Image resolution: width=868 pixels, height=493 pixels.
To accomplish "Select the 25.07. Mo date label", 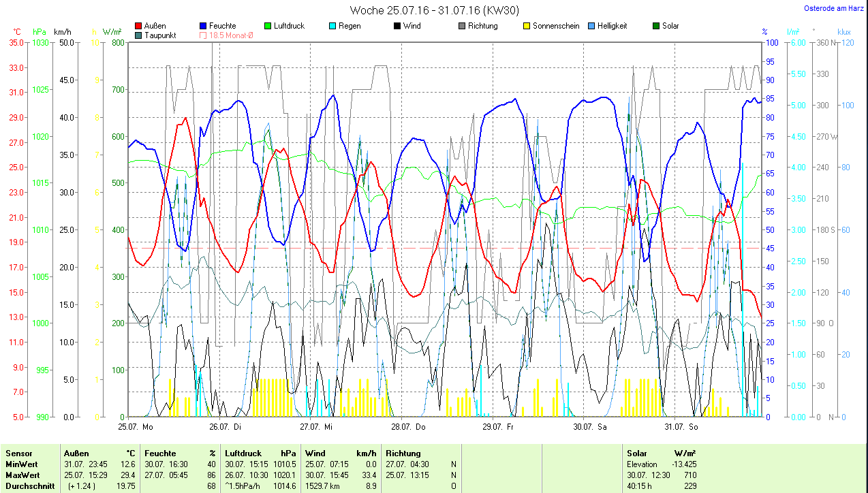I will [x=136, y=427].
